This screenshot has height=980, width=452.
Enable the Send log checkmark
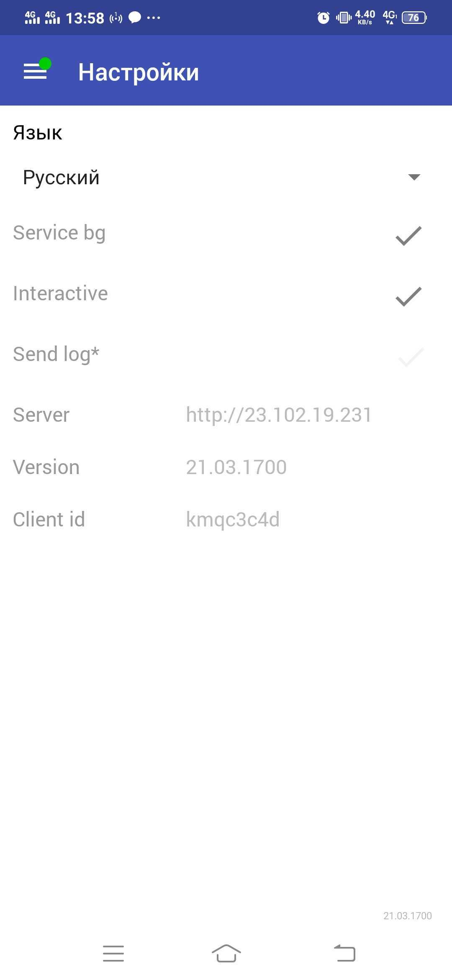coord(411,357)
